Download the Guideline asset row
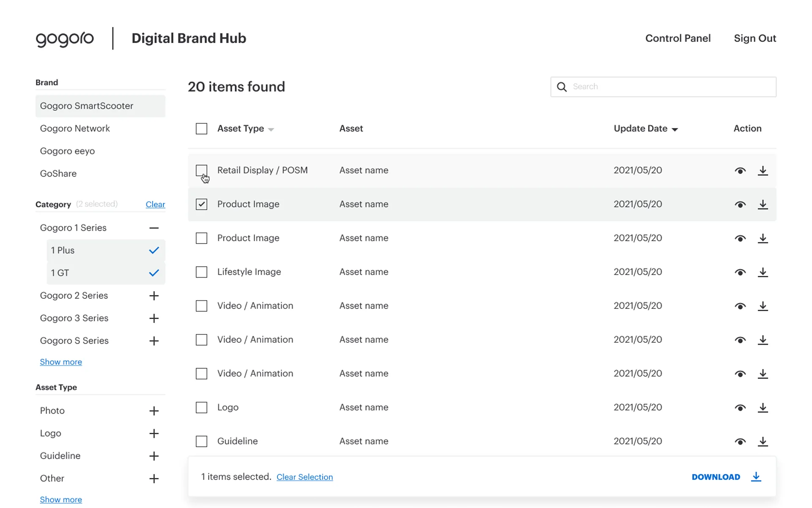The width and height of the screenshot is (812, 508). pyautogui.click(x=763, y=441)
